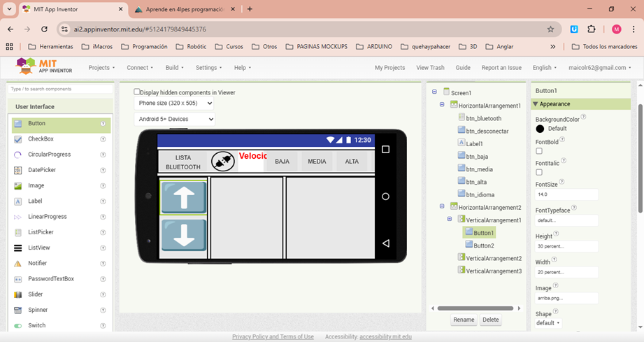Collapse the HorizontalArrangement2 tree node

pos(443,207)
